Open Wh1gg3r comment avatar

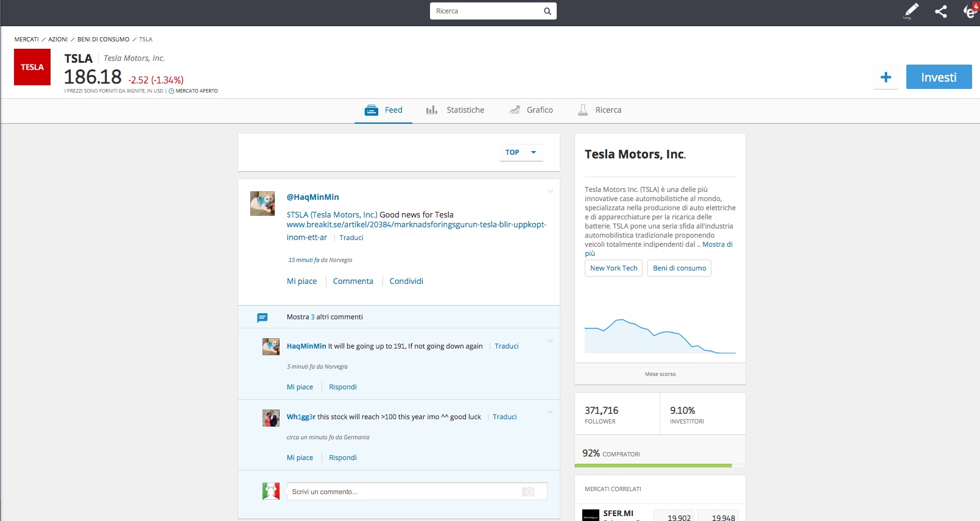click(271, 418)
